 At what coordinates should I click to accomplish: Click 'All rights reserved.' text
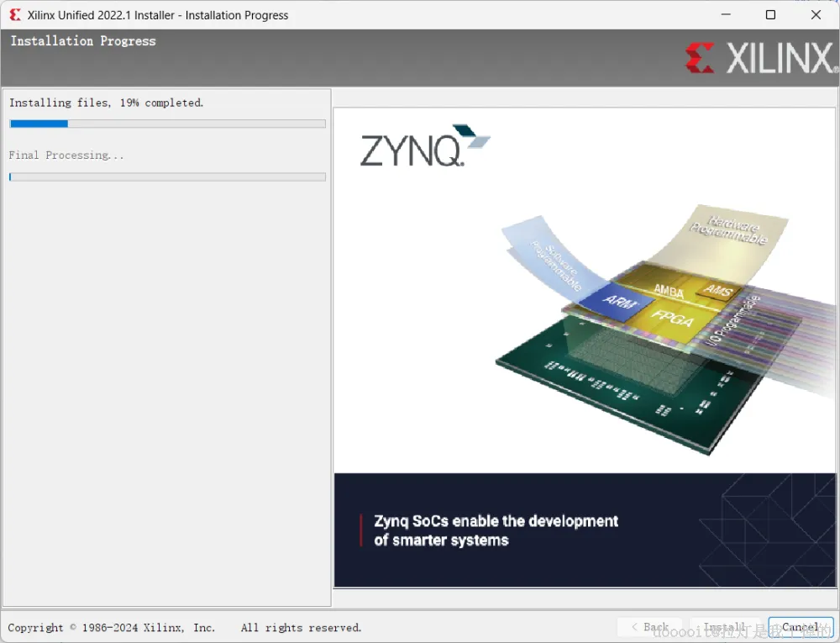(301, 628)
